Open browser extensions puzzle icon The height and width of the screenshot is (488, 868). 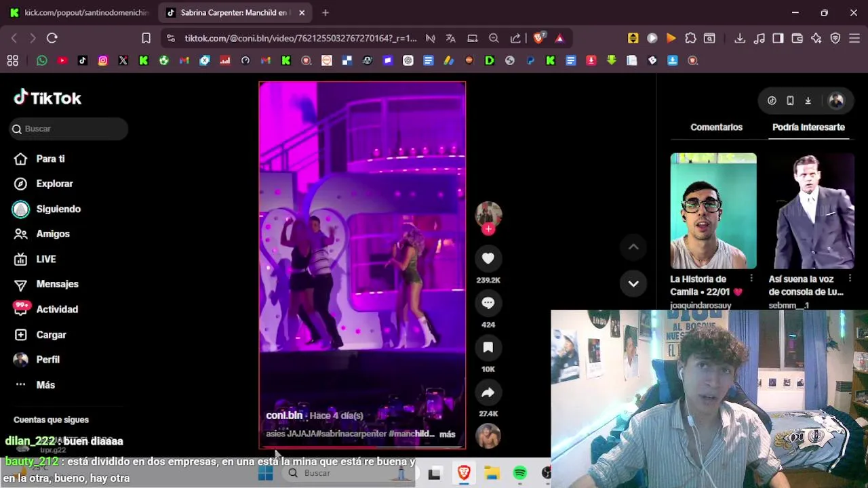point(690,38)
